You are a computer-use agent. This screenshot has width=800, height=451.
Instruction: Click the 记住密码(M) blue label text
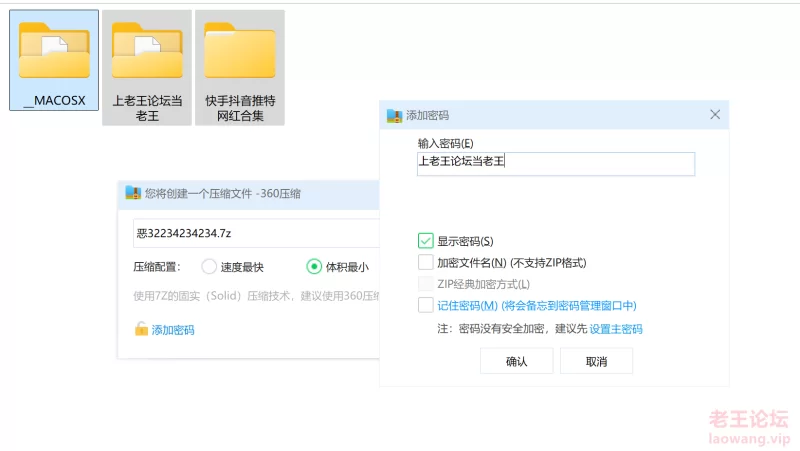coord(537,306)
